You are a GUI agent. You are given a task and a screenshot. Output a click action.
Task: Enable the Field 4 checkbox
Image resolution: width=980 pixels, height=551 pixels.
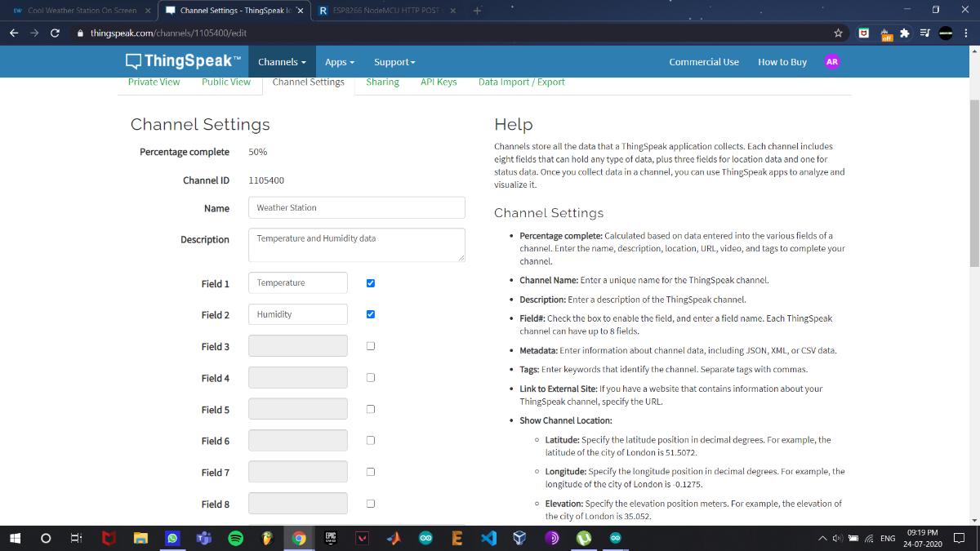pos(371,378)
